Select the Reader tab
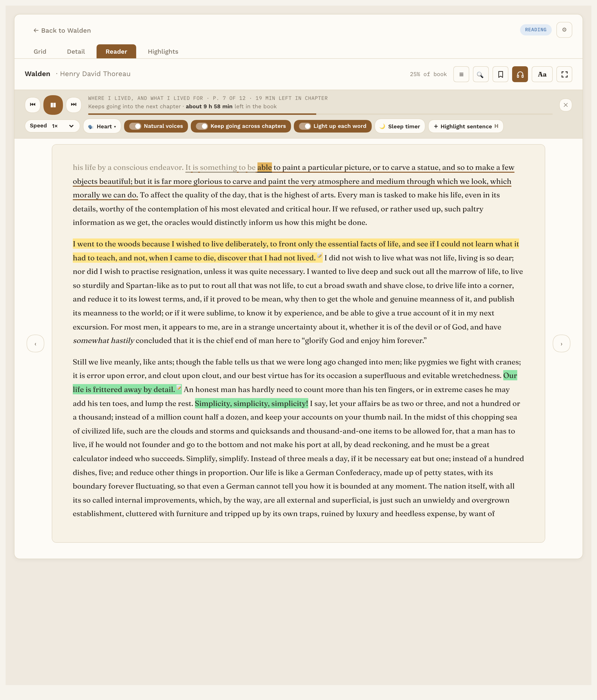 116,52
